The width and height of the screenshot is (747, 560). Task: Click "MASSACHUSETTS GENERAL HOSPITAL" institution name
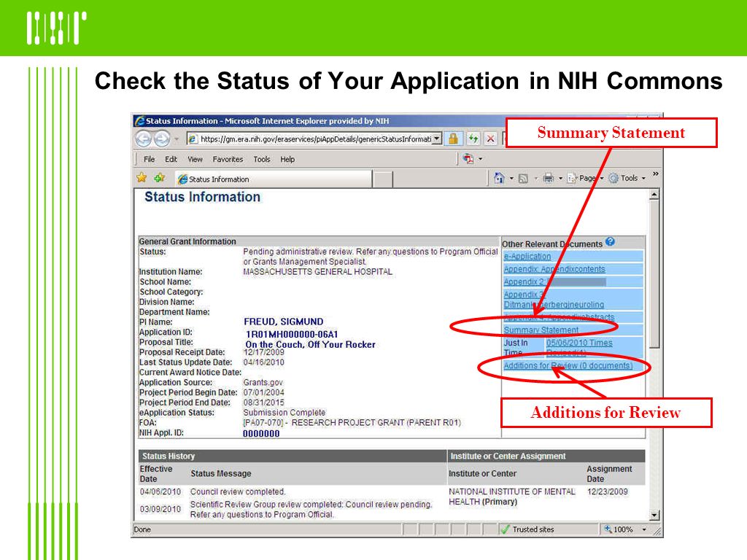pyautogui.click(x=318, y=271)
